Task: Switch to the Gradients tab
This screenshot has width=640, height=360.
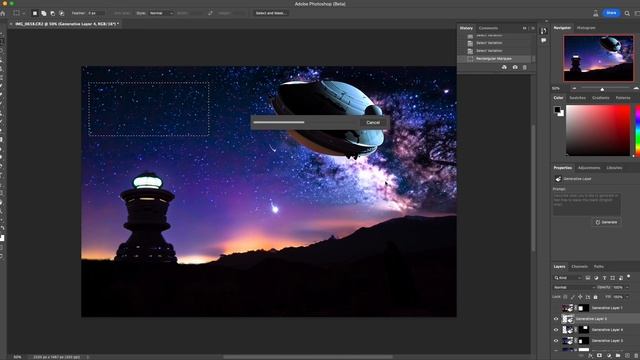Action: 600,98
